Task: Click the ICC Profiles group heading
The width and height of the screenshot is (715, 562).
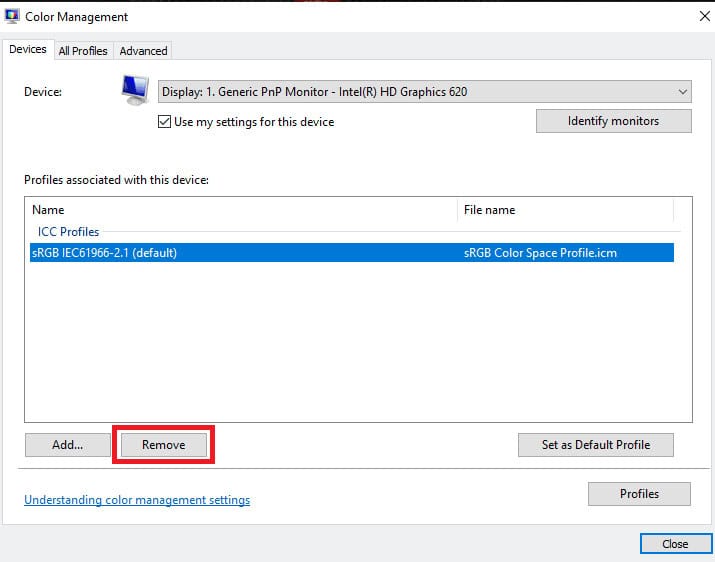Action: tap(68, 232)
